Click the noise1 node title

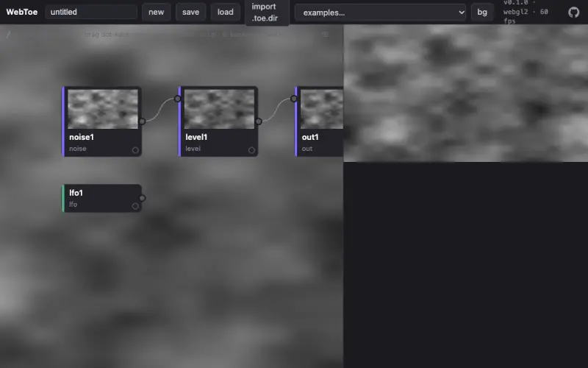click(x=82, y=137)
